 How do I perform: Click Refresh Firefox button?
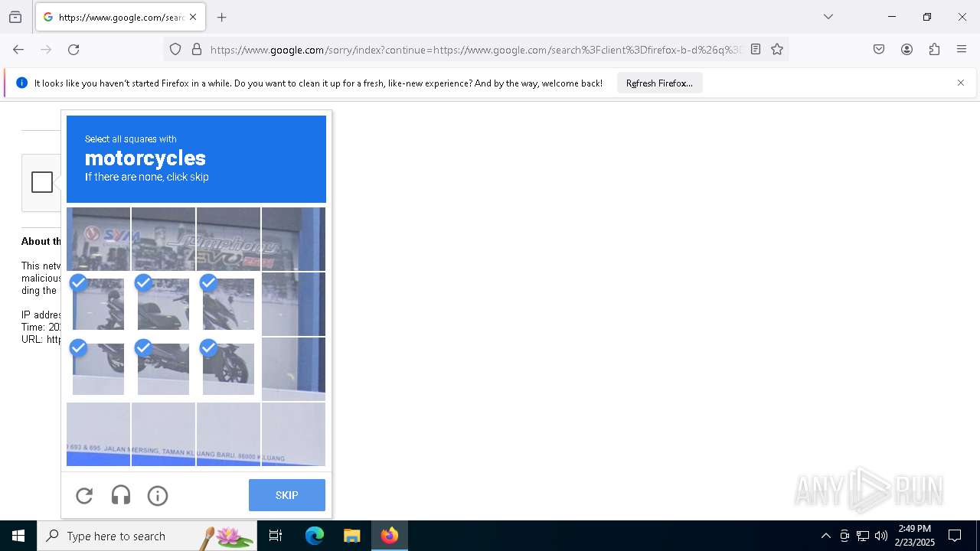point(659,83)
